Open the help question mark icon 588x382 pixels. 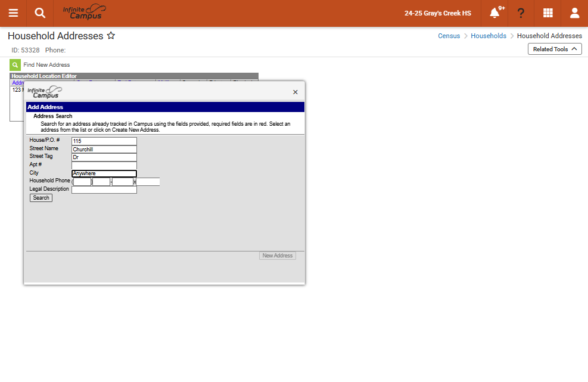coord(521,13)
